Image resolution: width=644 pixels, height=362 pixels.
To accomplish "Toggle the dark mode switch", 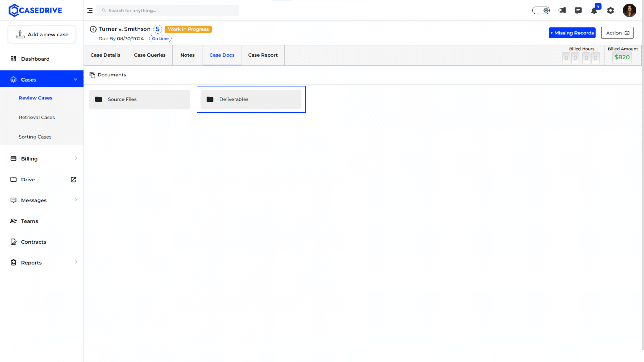I will (x=541, y=11).
